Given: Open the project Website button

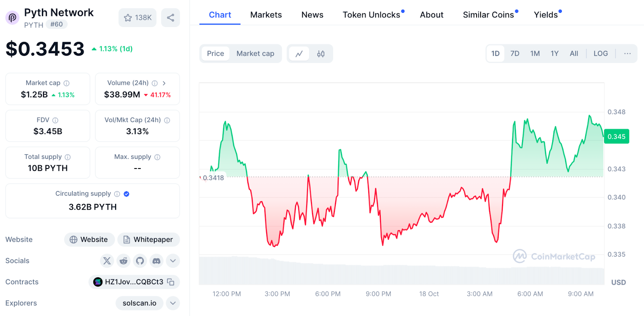Looking at the screenshot, I should [89, 239].
